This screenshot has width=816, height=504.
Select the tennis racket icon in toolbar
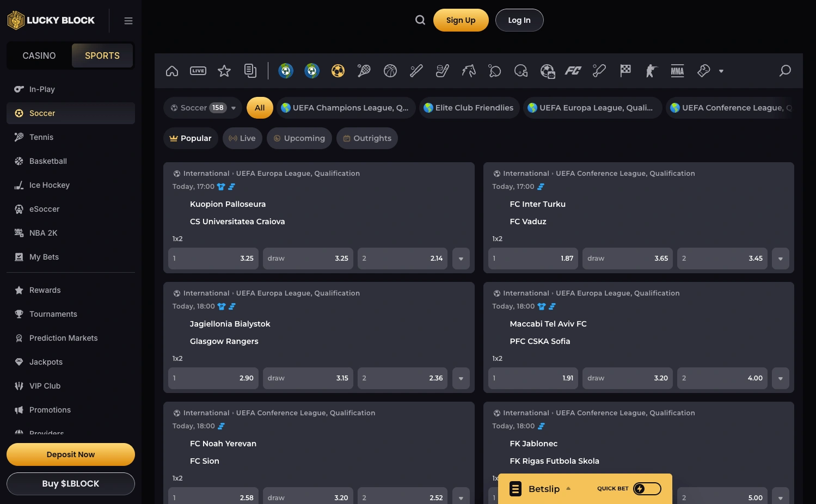[x=364, y=71]
